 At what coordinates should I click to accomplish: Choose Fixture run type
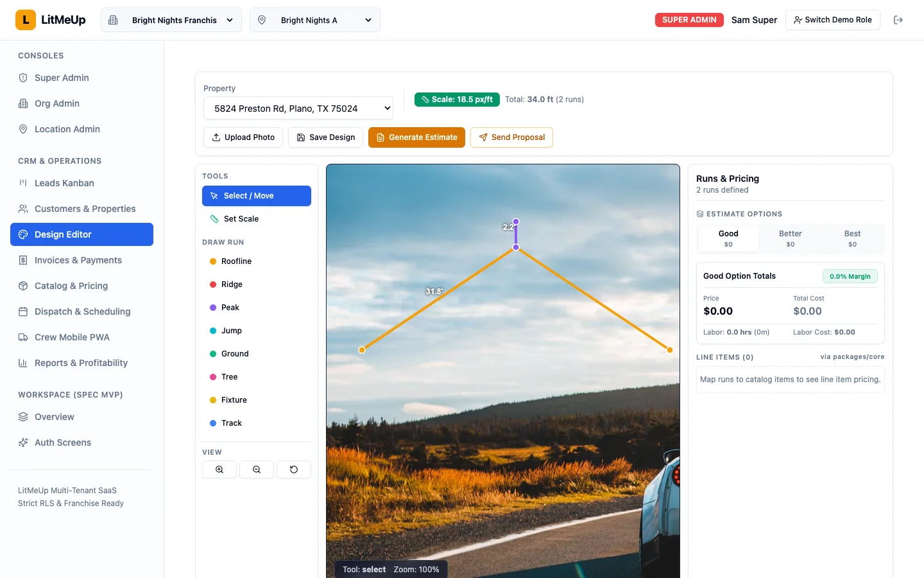point(257,400)
